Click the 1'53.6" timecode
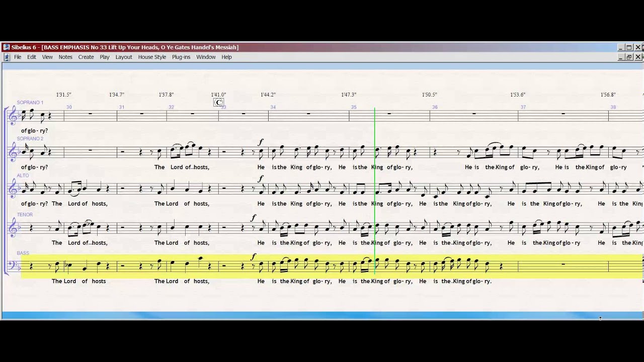The width and height of the screenshot is (644, 362). [518, 95]
